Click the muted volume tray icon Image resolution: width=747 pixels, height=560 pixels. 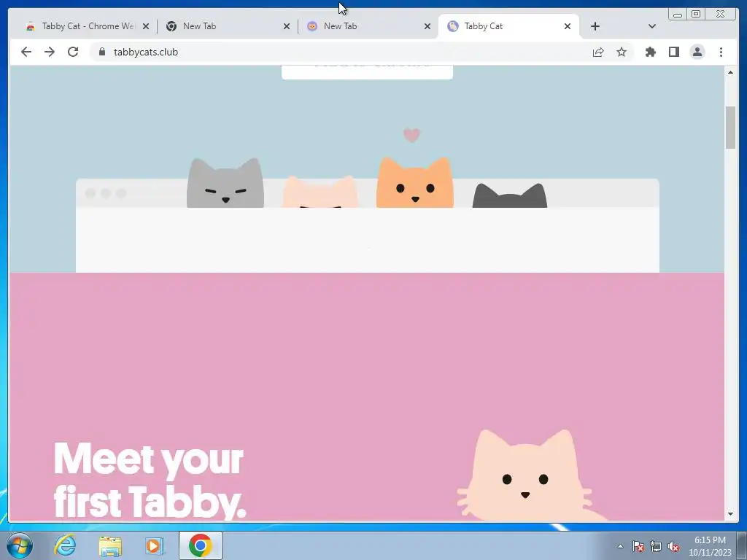coord(673,546)
